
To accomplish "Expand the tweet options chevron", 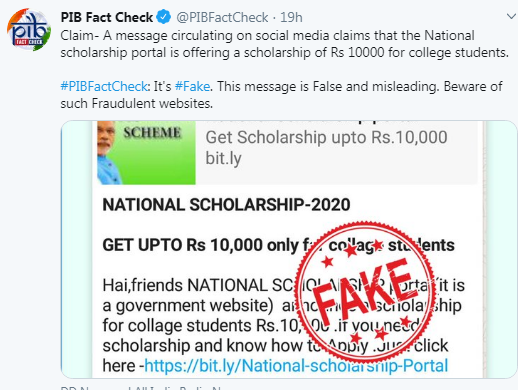I will 511,16.
